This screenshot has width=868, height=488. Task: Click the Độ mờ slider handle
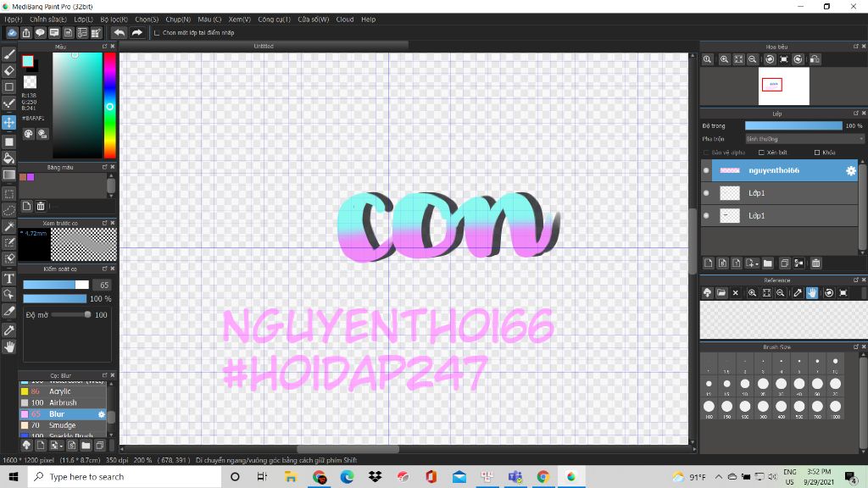[87, 315]
